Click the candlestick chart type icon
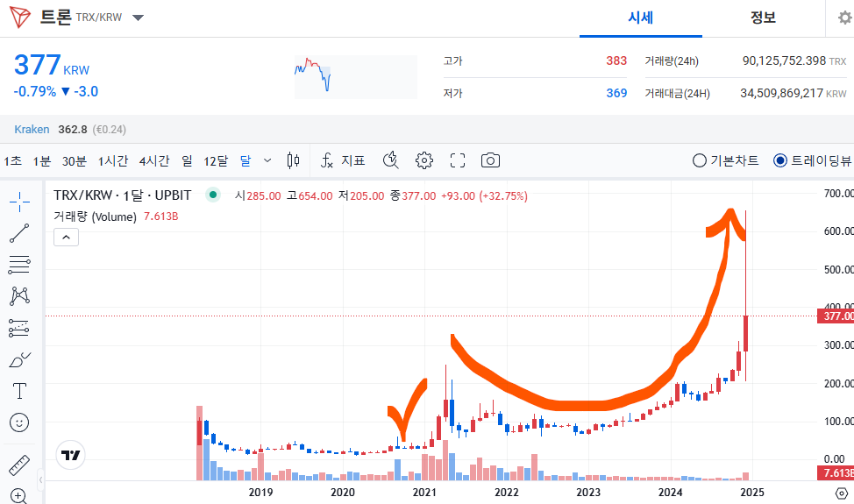Viewport: 854px width, 504px height. (x=293, y=160)
